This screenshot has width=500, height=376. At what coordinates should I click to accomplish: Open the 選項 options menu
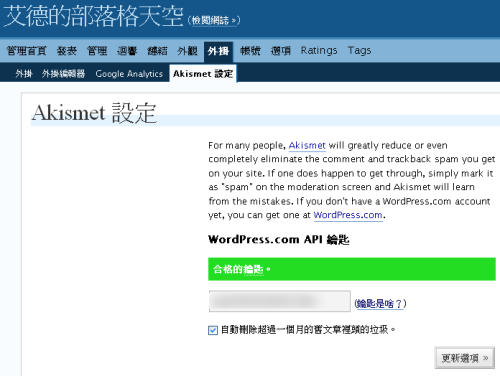point(281,51)
